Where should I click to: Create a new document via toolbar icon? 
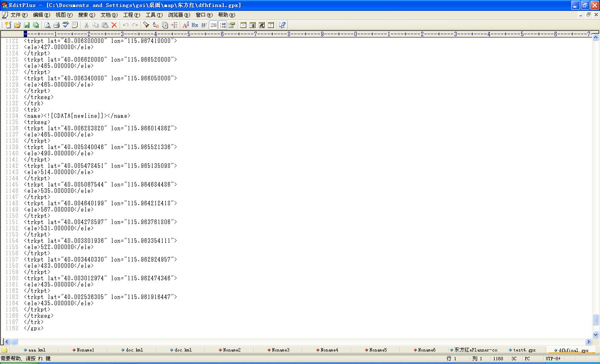[x=8, y=25]
